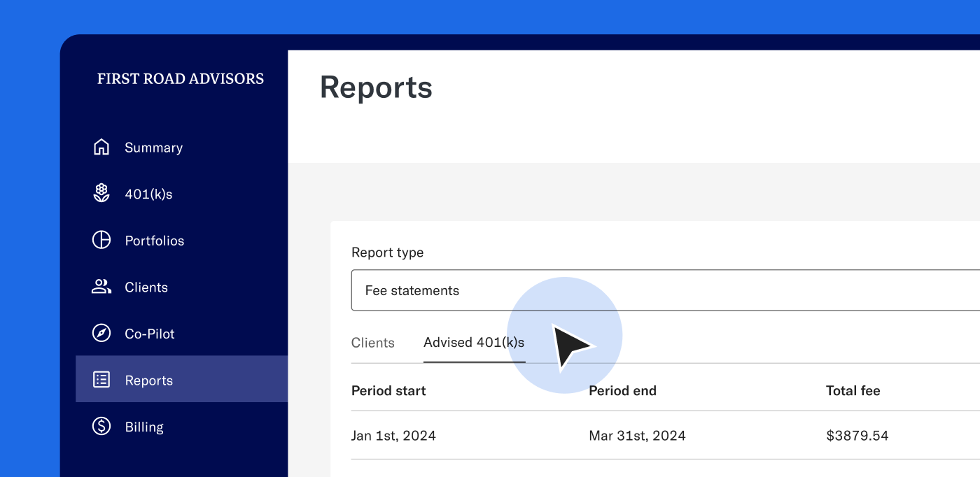980x477 pixels.
Task: Click the people icon next to Clients
Action: [x=101, y=287]
